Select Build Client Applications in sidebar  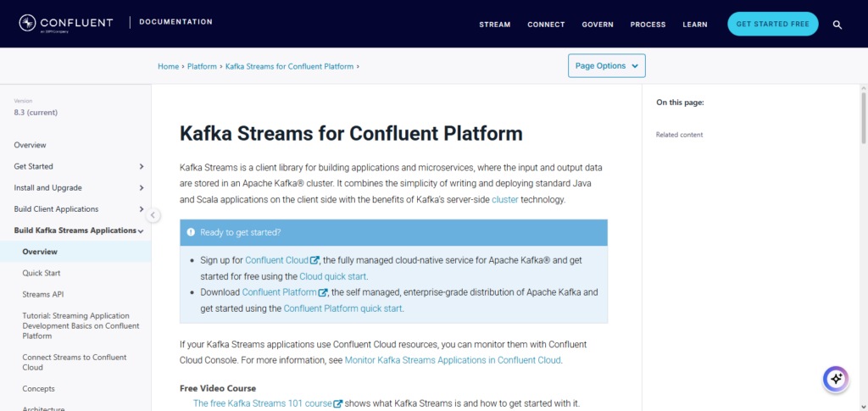(x=56, y=209)
